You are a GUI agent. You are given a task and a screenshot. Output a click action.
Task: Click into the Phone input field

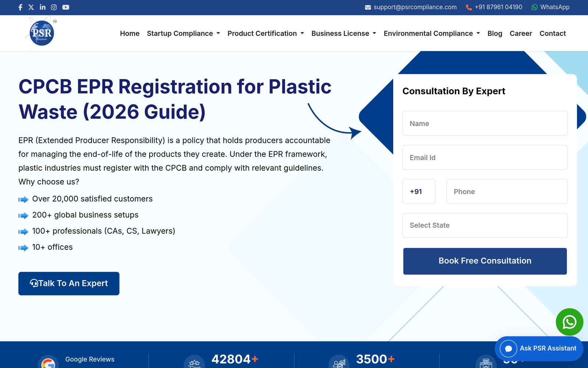click(507, 191)
